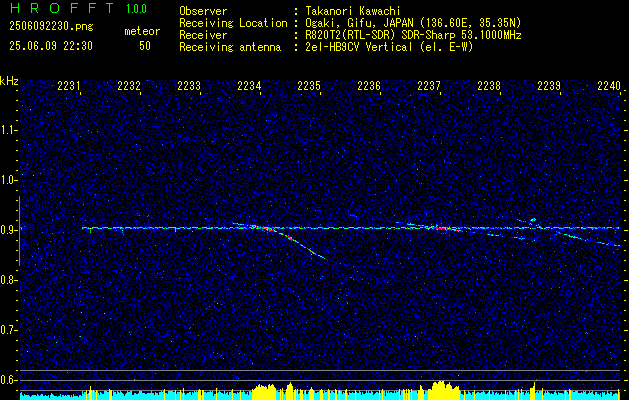Click the red meteor echo near 2234
629x400 pixels.
coord(265,228)
